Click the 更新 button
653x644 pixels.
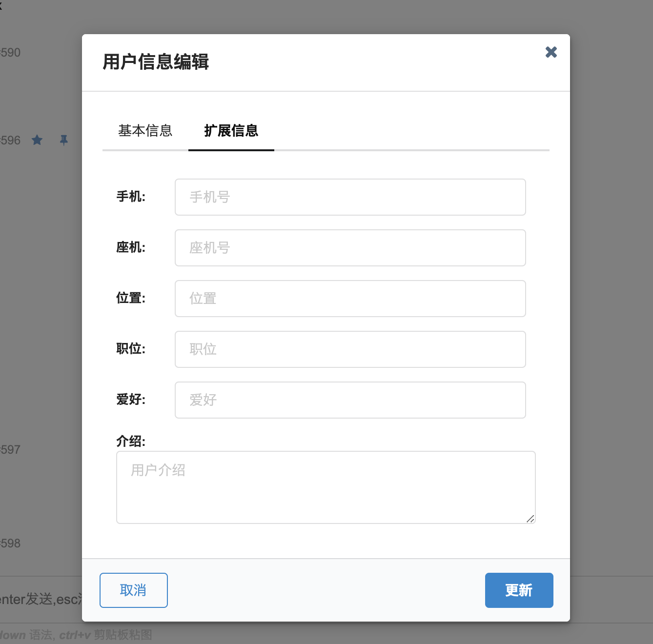coord(519,590)
